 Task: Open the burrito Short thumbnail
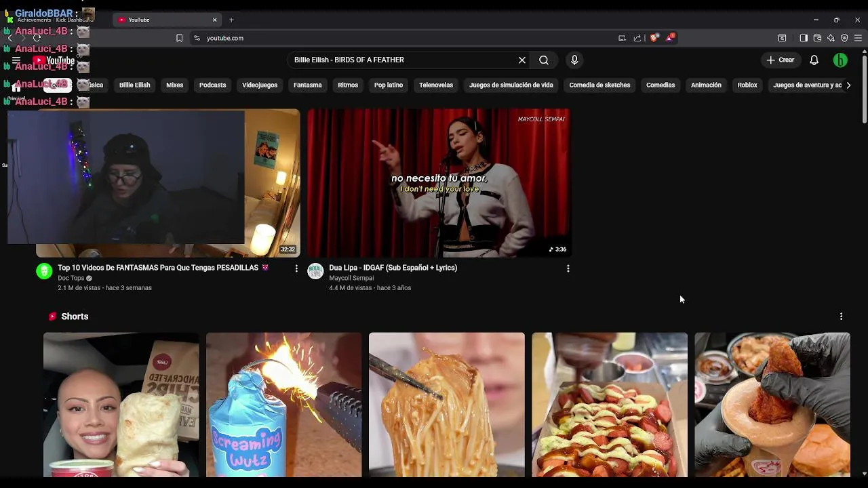121,405
